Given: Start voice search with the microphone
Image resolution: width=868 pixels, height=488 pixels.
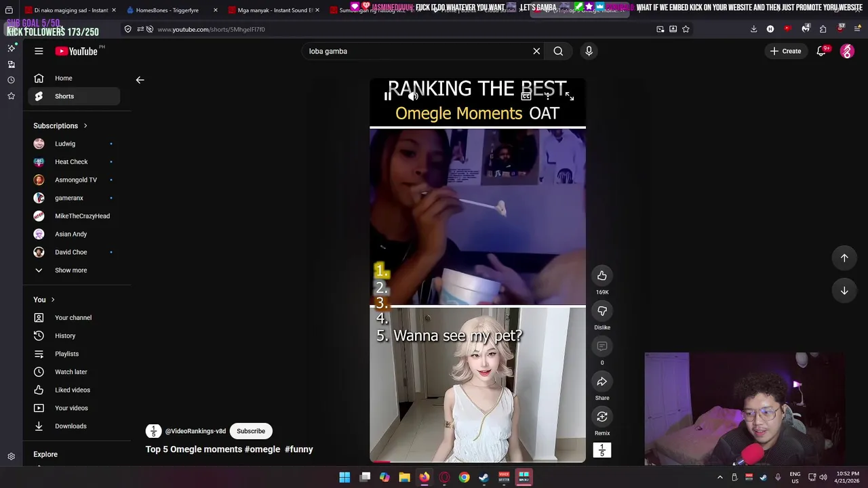Looking at the screenshot, I should point(589,51).
